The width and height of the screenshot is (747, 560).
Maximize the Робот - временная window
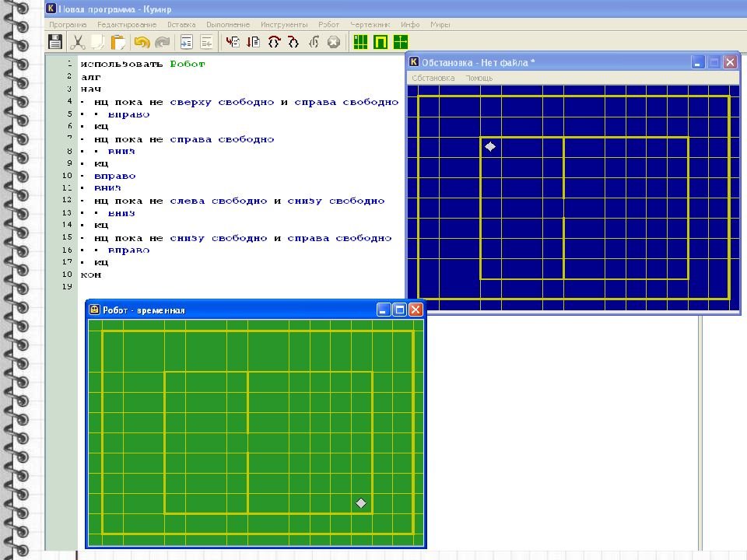(x=400, y=310)
